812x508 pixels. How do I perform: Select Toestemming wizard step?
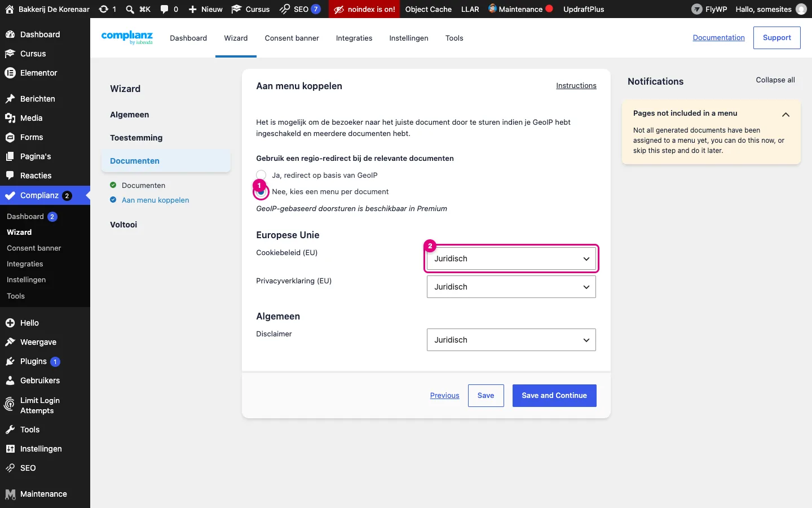[x=136, y=138]
